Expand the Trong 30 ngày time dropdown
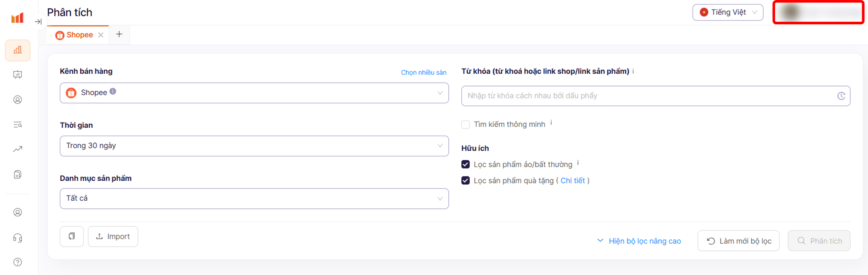 click(x=254, y=146)
